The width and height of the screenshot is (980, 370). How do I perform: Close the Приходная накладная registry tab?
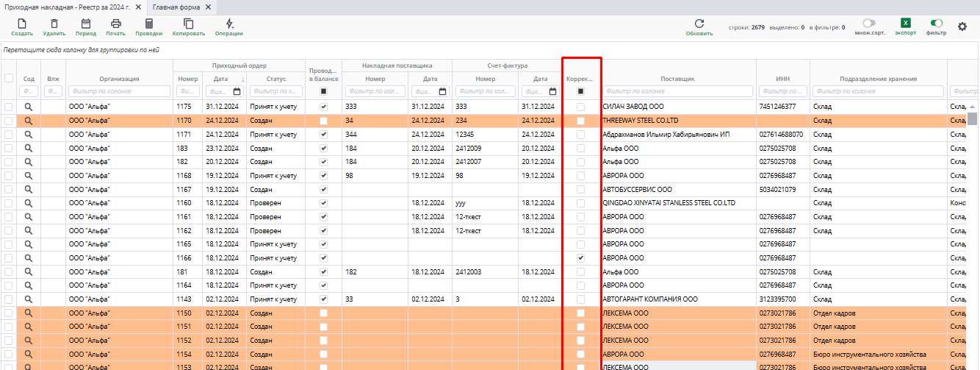point(138,7)
